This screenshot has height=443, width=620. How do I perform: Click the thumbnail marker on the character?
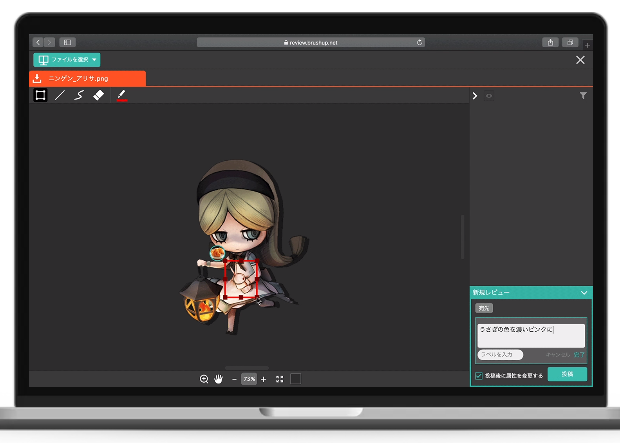[x=217, y=253]
